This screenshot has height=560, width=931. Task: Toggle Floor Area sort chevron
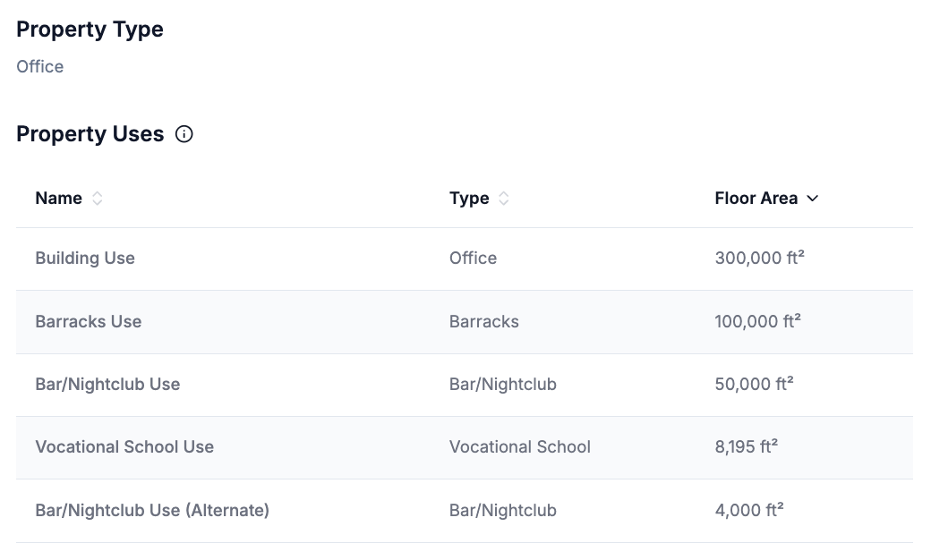pyautogui.click(x=813, y=199)
